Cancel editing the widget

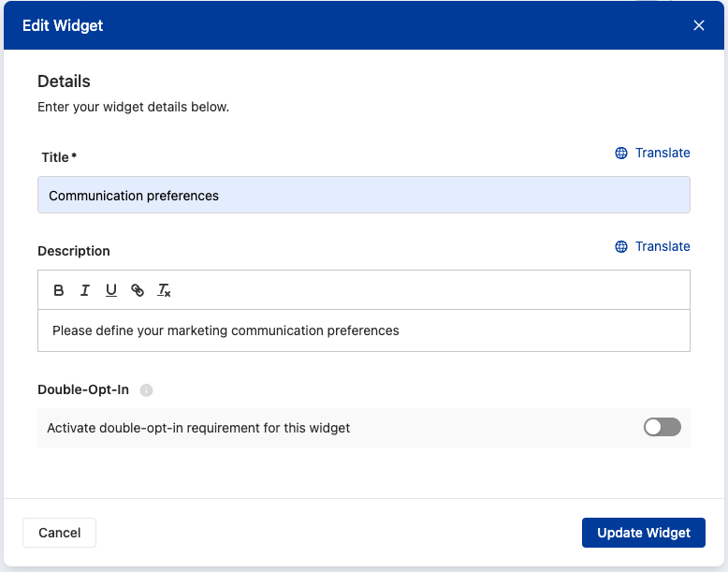[x=60, y=533]
